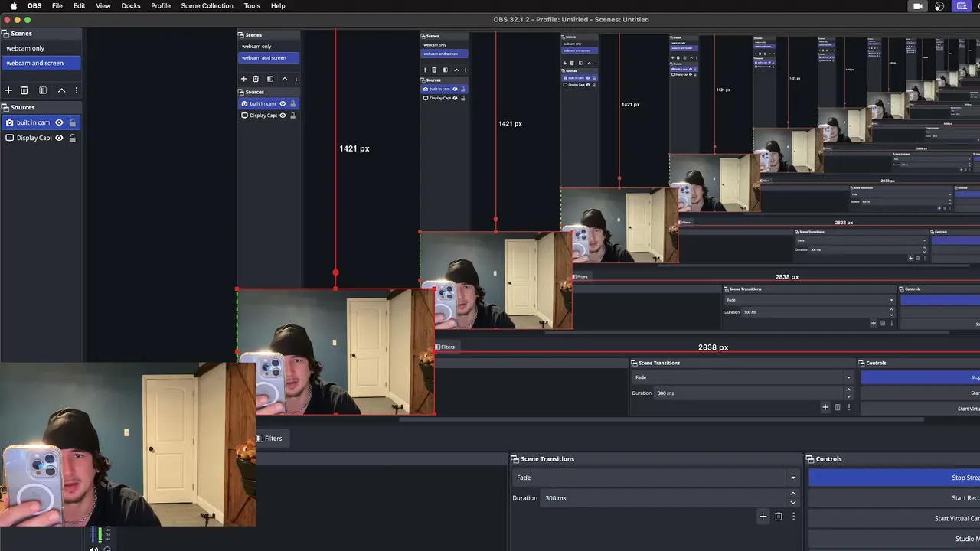
Task: Open the Tools menu
Action: (252, 6)
